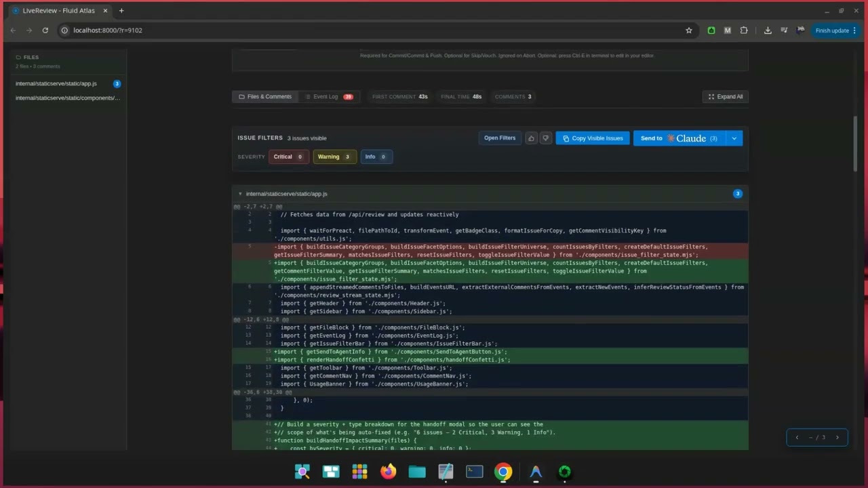Screen dimensions: 868x488
Task: Click the Comments 3 stat
Action: pos(513,97)
